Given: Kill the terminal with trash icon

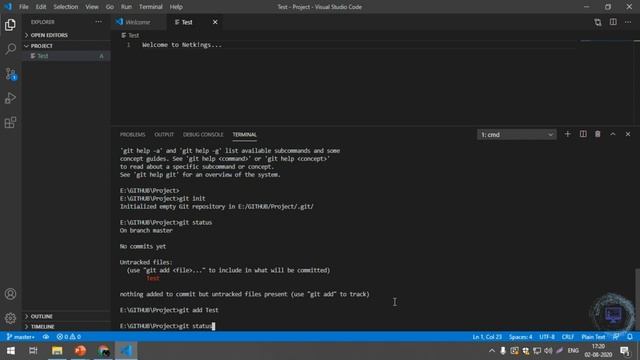Looking at the screenshot, I should (x=598, y=134).
